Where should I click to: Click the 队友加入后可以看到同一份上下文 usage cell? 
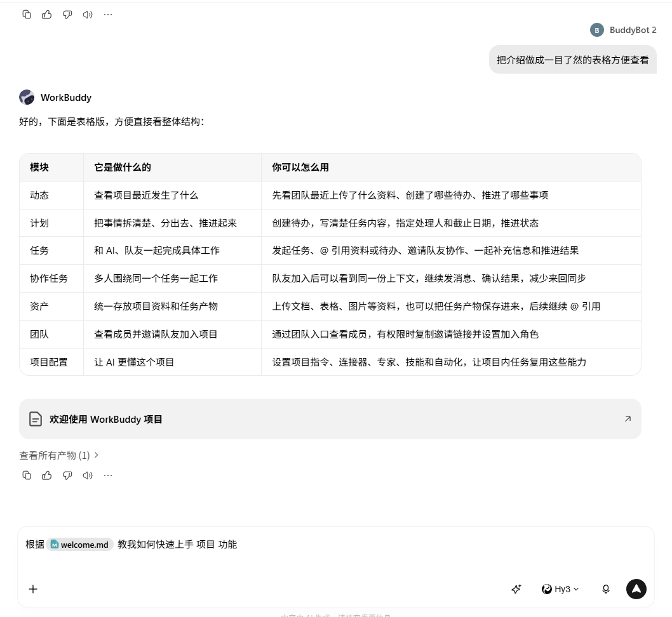coord(452,278)
